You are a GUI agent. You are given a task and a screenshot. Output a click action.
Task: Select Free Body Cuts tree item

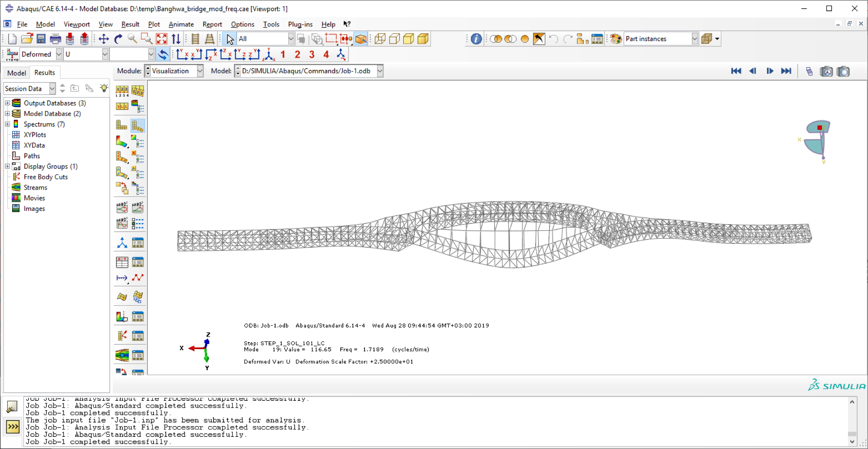[x=46, y=177]
